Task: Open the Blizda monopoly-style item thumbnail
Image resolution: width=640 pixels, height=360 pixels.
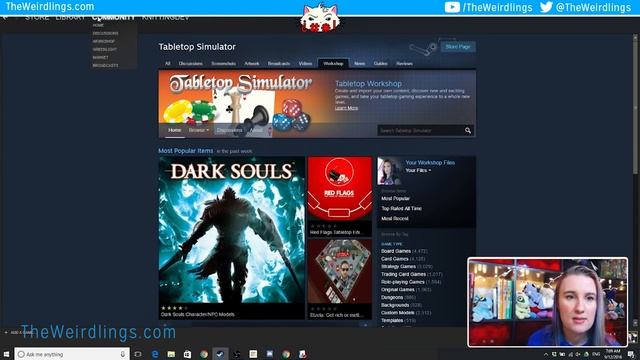Action: coord(340,271)
